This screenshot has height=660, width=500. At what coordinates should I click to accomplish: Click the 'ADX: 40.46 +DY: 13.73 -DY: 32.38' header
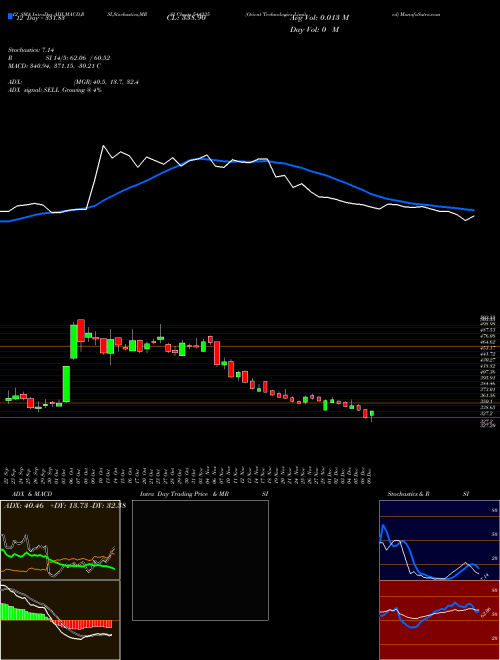tap(65, 506)
